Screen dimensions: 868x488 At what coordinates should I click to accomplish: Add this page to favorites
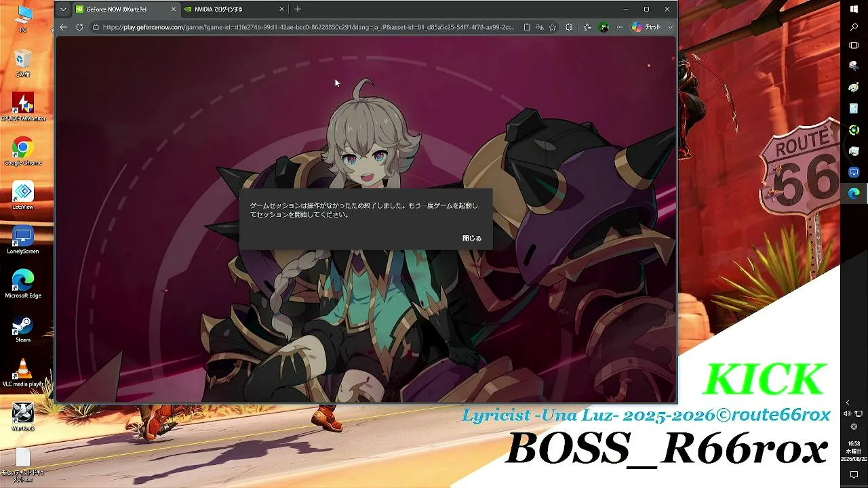point(553,27)
